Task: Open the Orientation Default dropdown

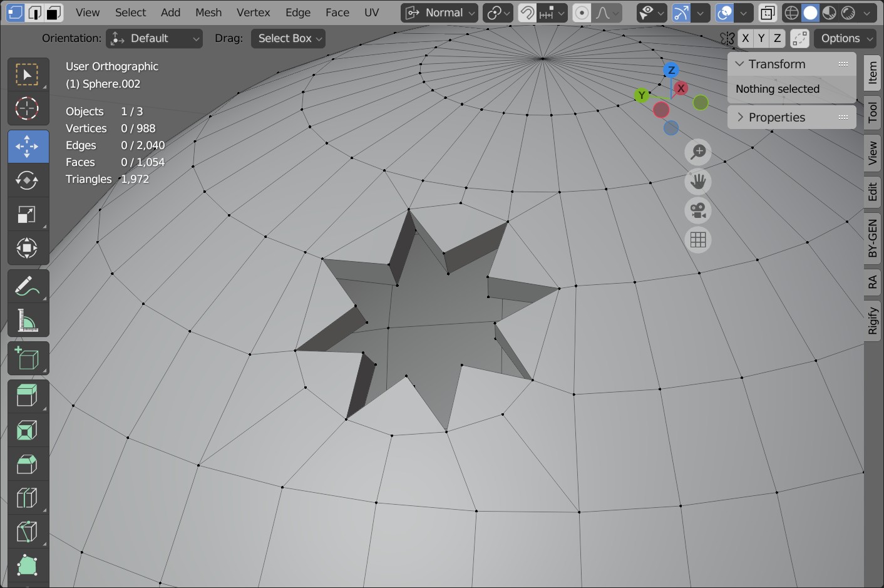Action: (154, 38)
